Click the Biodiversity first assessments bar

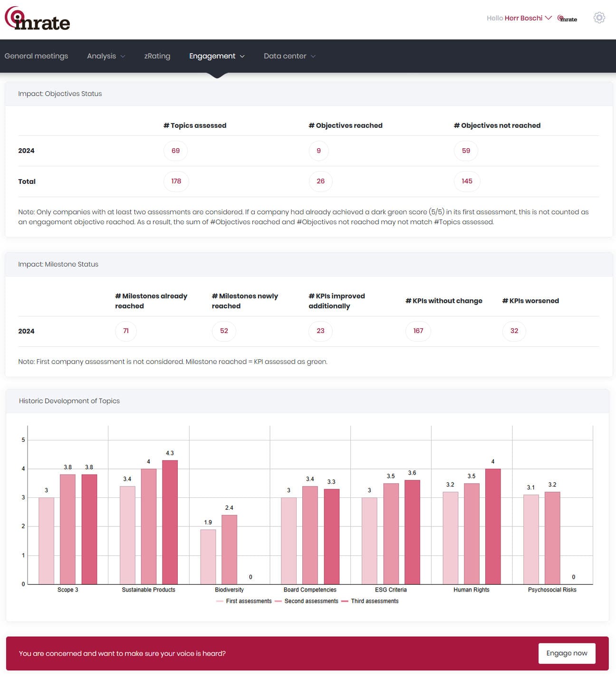click(208, 557)
